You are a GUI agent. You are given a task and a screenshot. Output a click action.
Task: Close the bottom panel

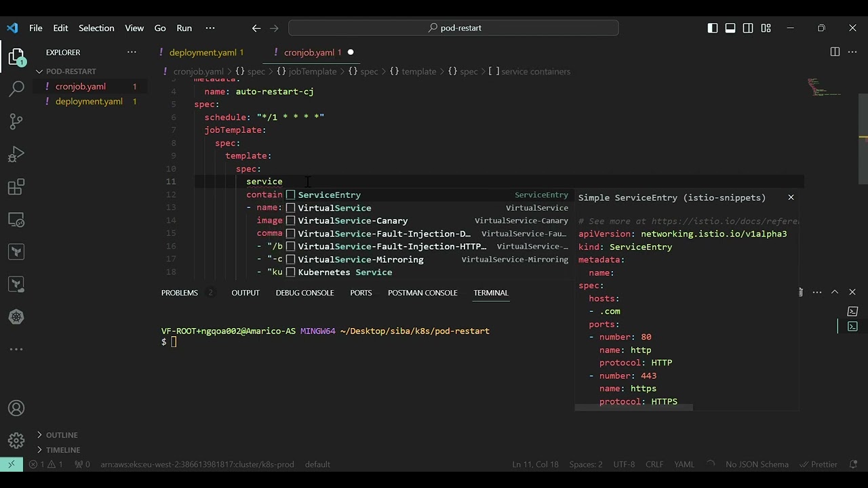point(852,292)
